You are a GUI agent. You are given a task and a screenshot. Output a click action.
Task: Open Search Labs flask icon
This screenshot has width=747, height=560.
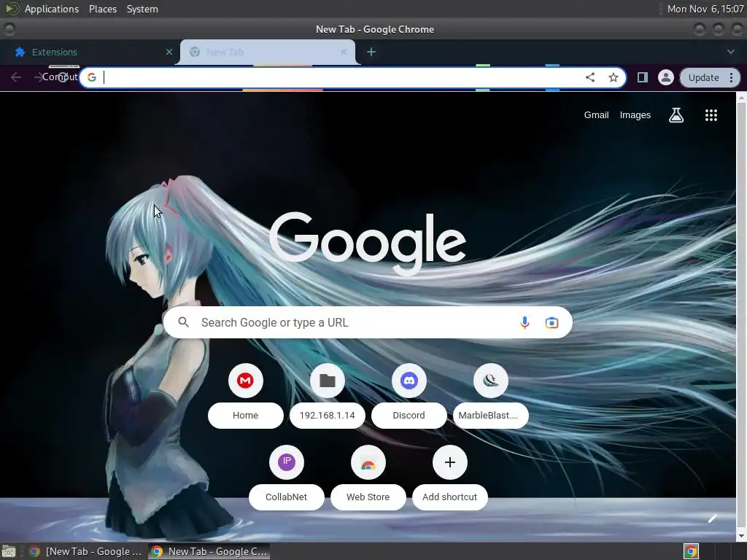point(676,114)
